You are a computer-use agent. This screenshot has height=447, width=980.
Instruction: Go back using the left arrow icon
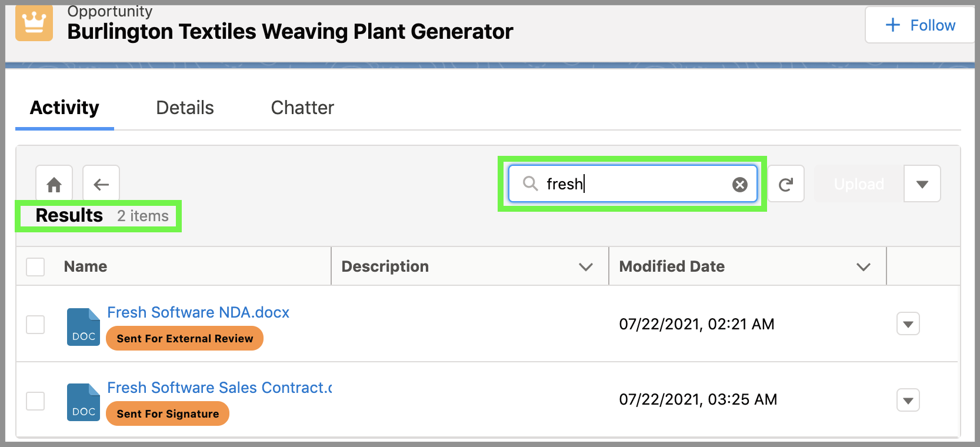(101, 185)
